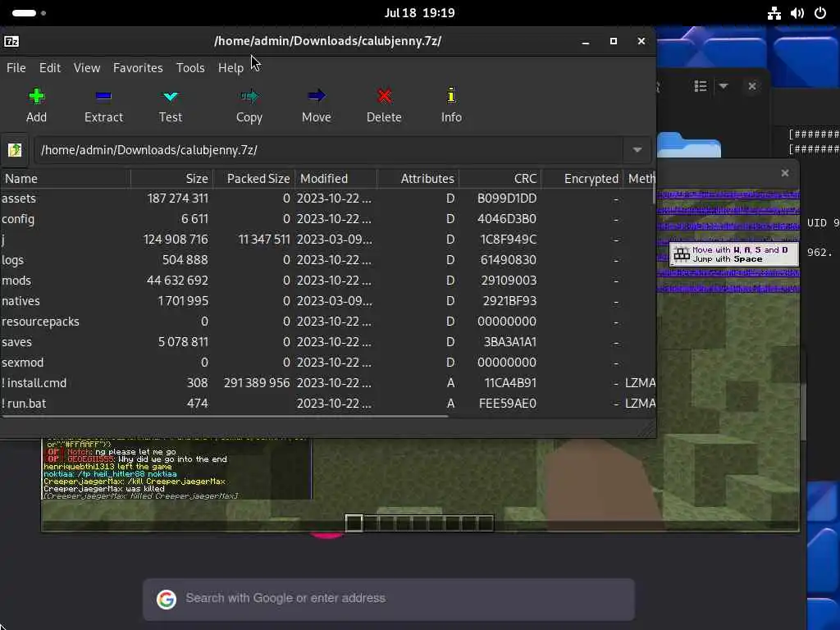Click the size value 187 274 311
The image size is (840, 630).
(x=177, y=199)
